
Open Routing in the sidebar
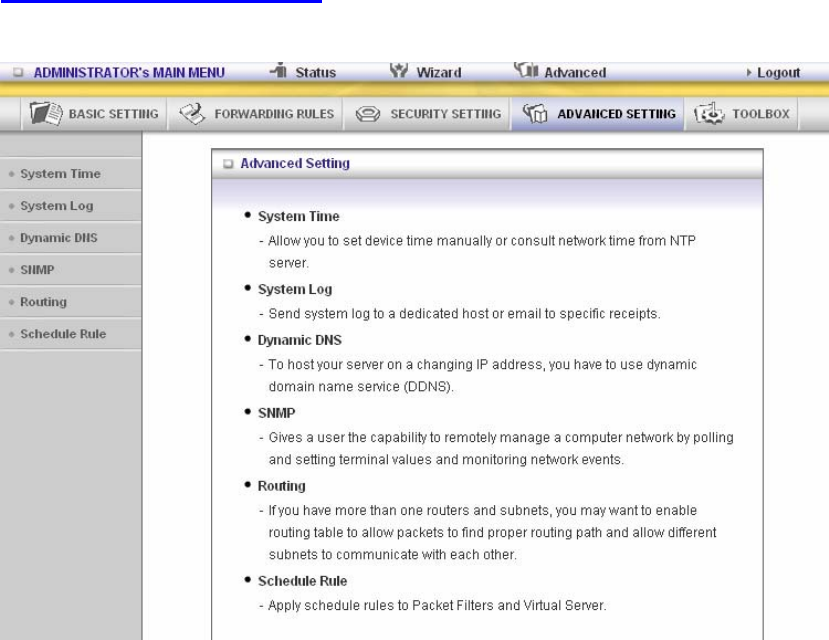(71, 302)
